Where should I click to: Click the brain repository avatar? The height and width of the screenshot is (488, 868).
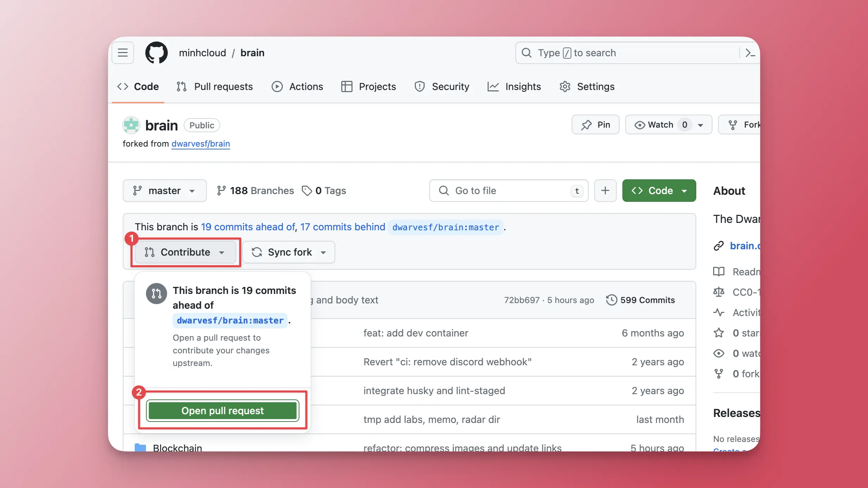[131, 125]
